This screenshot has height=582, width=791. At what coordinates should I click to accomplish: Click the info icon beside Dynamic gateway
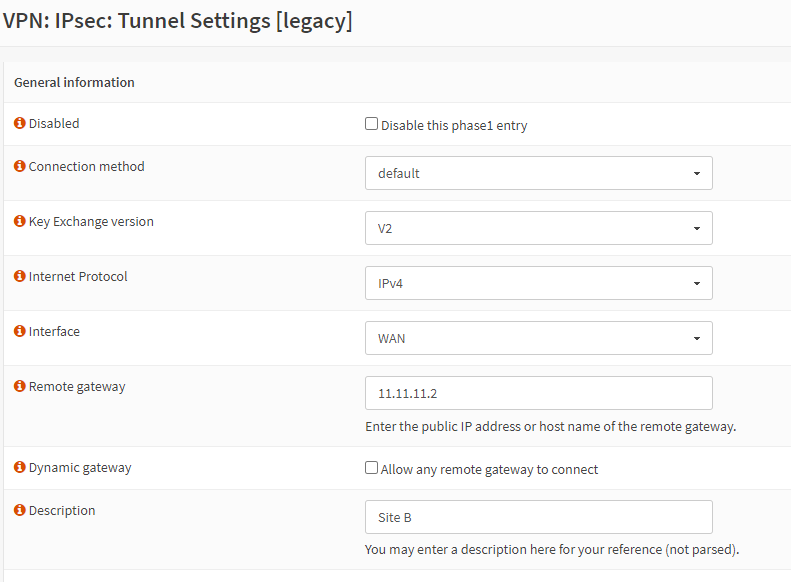click(19, 468)
